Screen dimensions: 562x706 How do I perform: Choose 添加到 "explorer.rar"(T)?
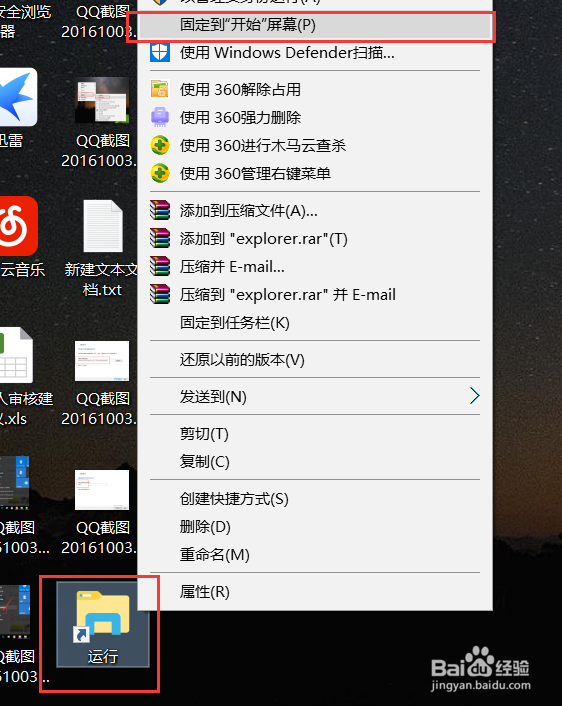tap(315, 239)
